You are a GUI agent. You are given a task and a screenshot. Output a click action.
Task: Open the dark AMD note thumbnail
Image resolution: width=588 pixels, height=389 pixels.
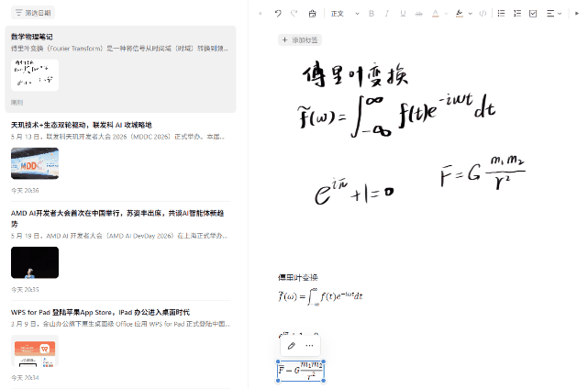[x=35, y=262]
